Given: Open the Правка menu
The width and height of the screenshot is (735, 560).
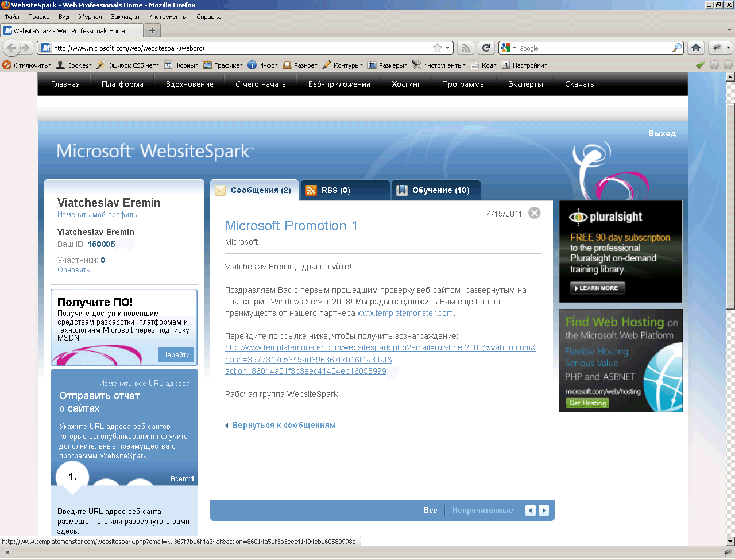Looking at the screenshot, I should 39,17.
